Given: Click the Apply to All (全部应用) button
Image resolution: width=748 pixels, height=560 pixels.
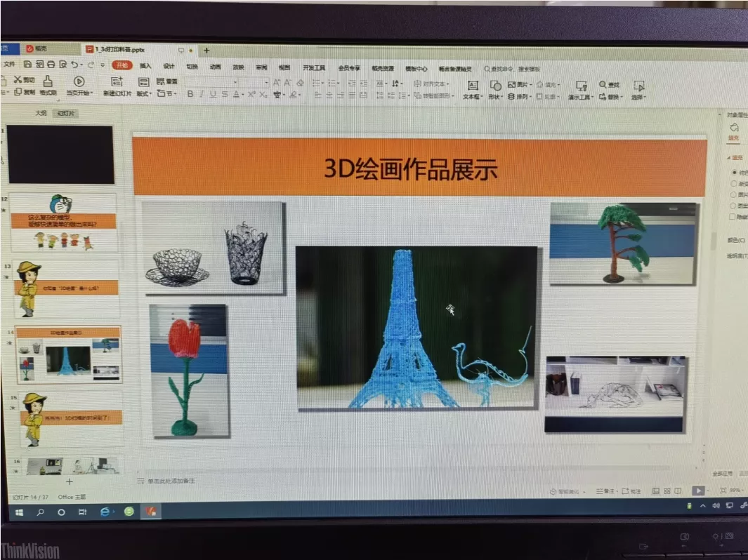Looking at the screenshot, I should point(722,473).
